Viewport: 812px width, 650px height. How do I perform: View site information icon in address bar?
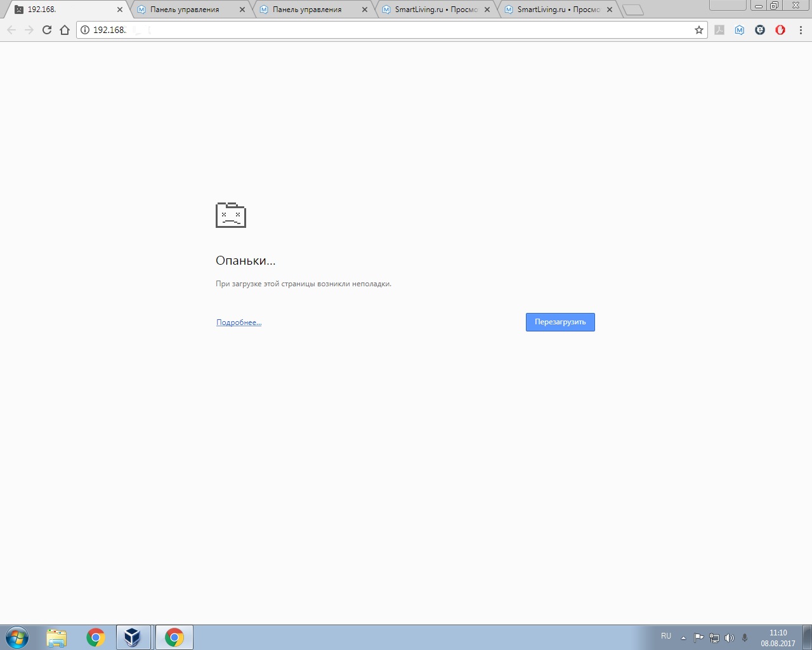coord(85,30)
